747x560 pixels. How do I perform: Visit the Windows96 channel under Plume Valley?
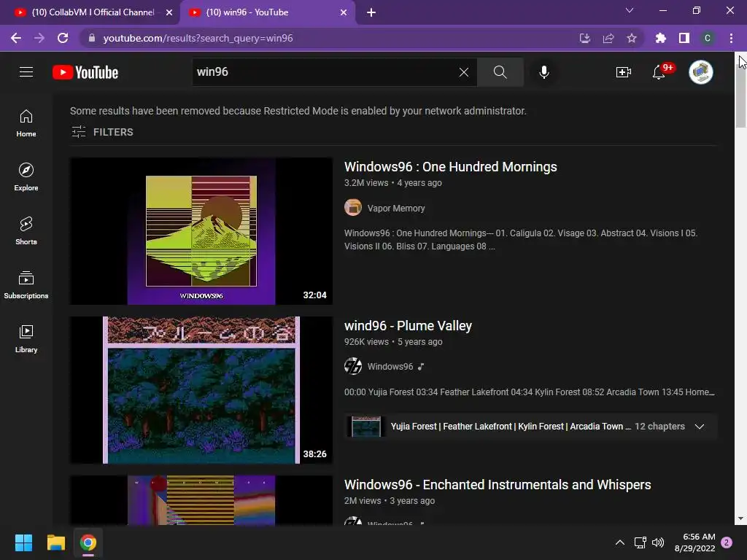click(390, 367)
